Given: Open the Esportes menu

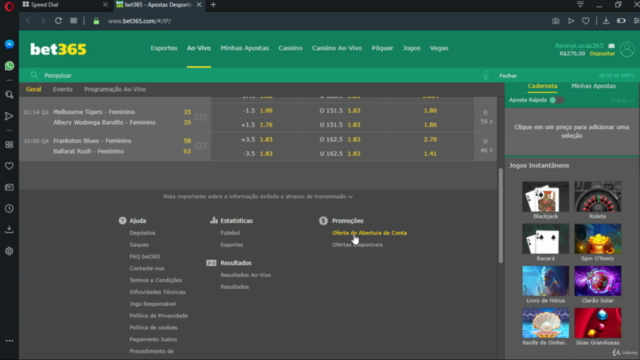Looking at the screenshot, I should pyautogui.click(x=164, y=48).
